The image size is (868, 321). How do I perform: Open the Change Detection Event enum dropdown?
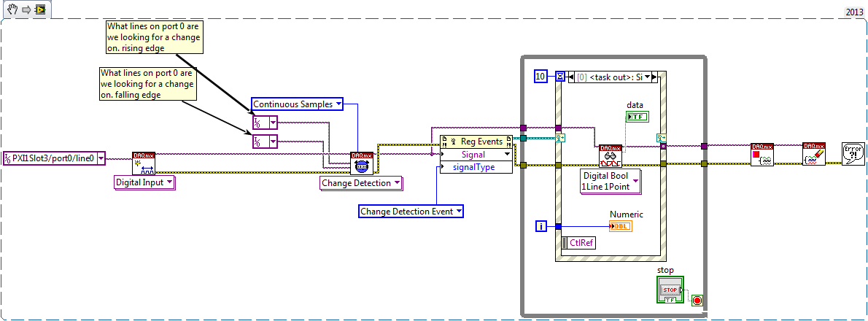click(x=458, y=211)
